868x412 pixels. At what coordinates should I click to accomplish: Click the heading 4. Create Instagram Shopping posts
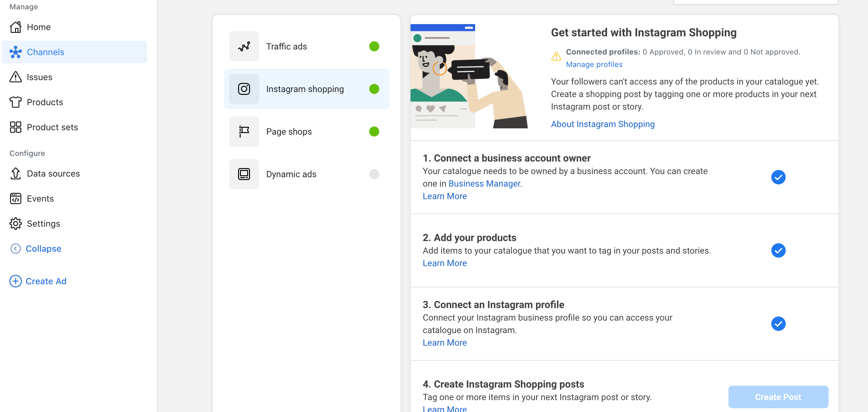pyautogui.click(x=503, y=384)
